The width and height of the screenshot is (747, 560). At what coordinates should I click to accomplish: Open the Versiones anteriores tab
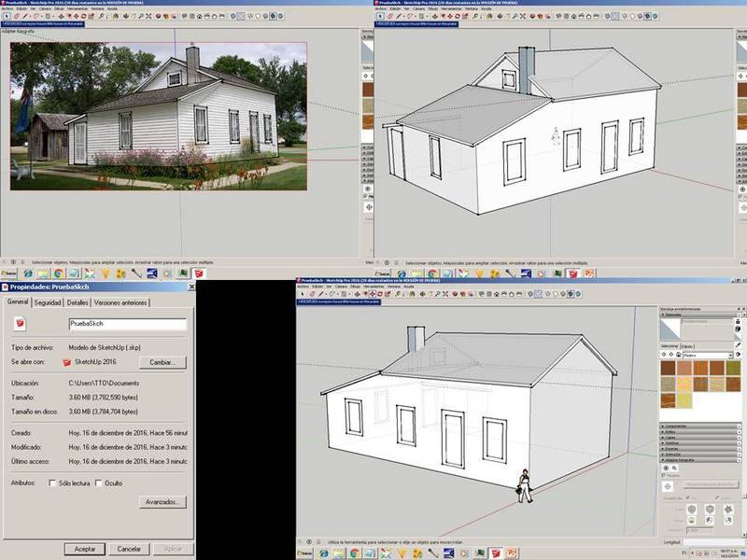pos(120,302)
